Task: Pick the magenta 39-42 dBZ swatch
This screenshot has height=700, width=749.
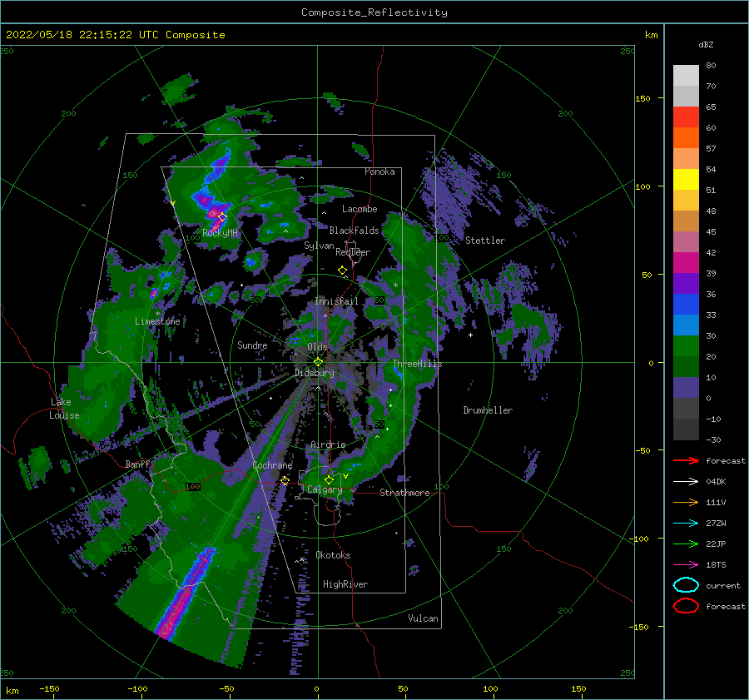Action: 686,263
